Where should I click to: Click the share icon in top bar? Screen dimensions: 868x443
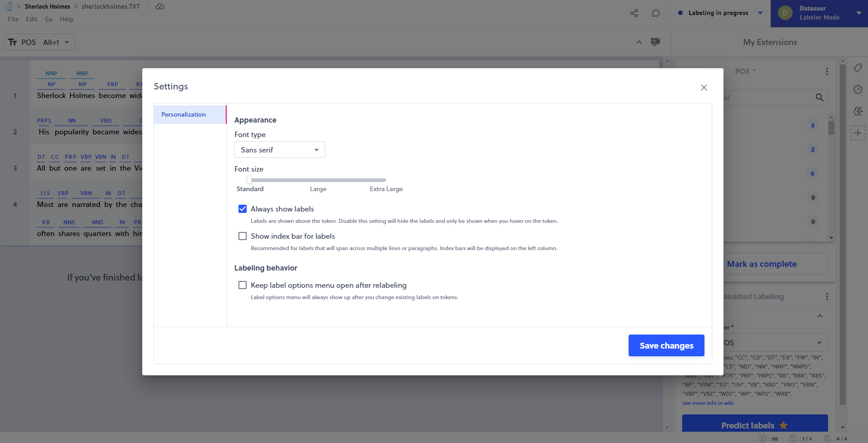(x=634, y=13)
